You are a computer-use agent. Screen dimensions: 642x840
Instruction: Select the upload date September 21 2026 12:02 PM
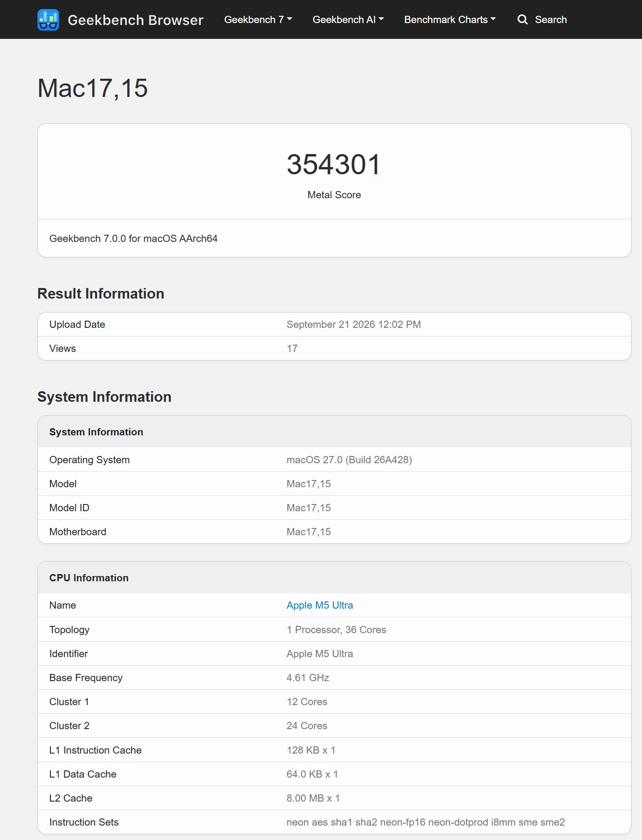(354, 324)
